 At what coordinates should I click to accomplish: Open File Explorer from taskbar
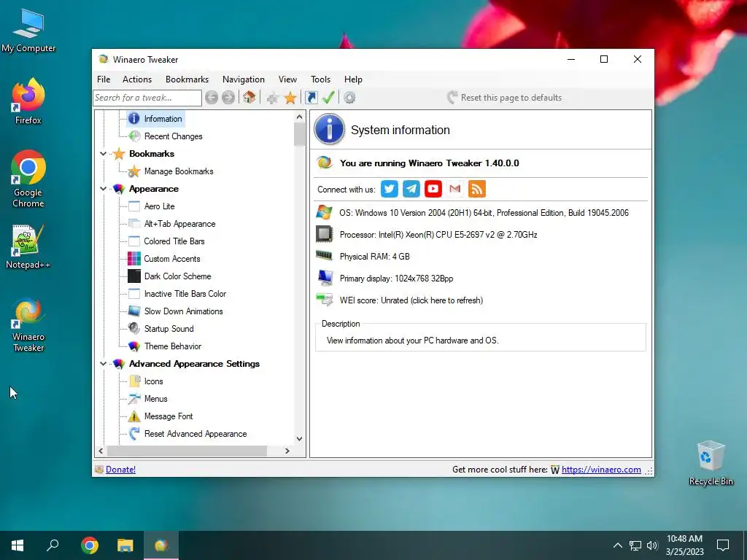click(x=125, y=545)
